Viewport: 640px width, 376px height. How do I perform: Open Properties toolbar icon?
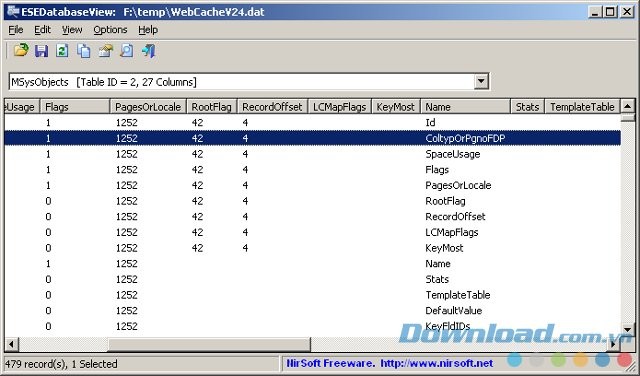click(x=105, y=51)
